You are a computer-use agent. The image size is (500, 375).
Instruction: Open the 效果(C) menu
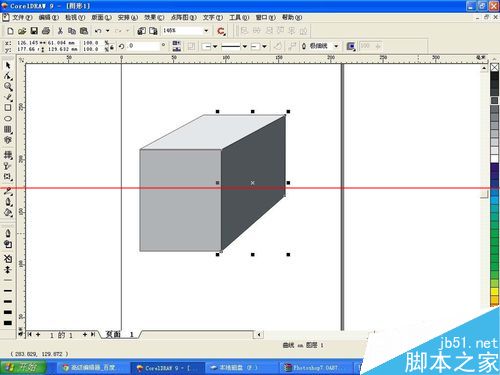[x=154, y=17]
